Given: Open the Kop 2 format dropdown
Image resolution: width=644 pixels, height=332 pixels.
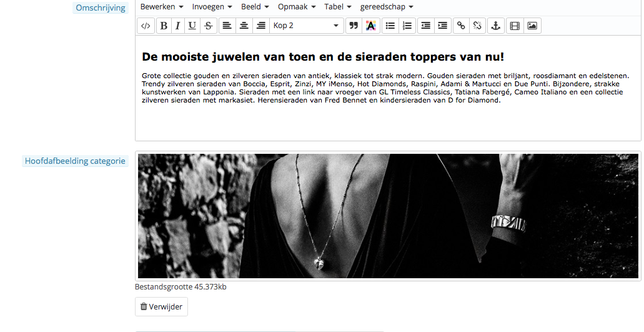Looking at the screenshot, I should pos(307,26).
